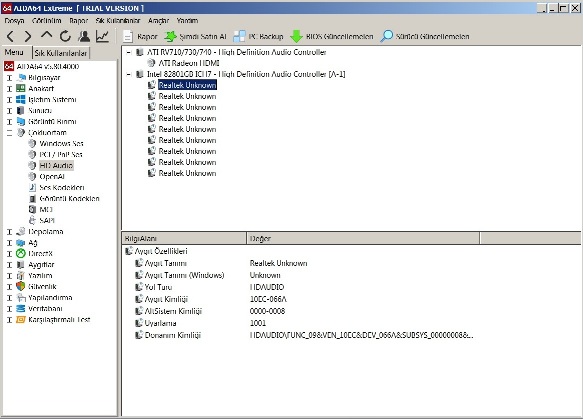Select the Aygıtlar devices icon
Viewport: 583px width, 419px height.
[x=21, y=264]
